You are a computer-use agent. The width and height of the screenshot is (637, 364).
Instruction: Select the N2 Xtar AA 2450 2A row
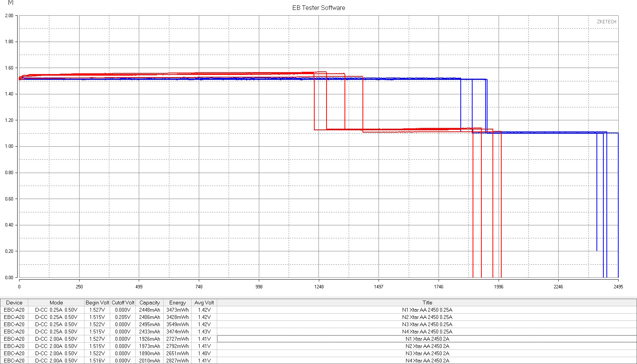318,346
